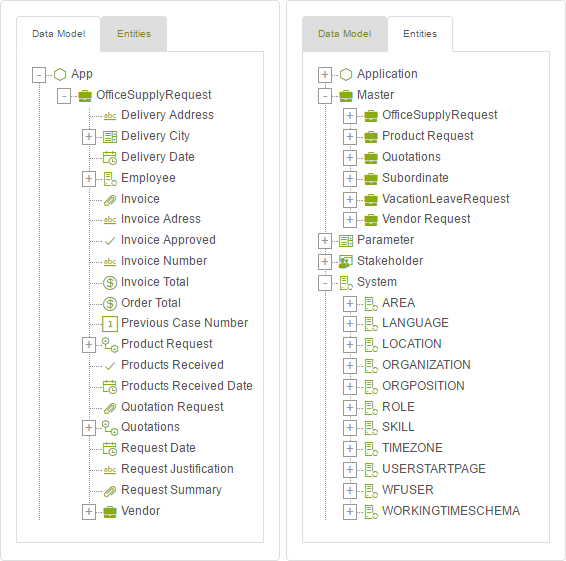Select the VacationLeaveRequest entity
The image size is (566, 561).
pos(445,199)
